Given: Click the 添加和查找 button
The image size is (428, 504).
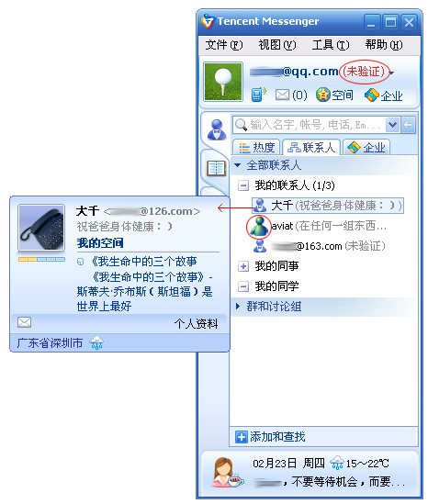Looking at the screenshot, I should 270,436.
